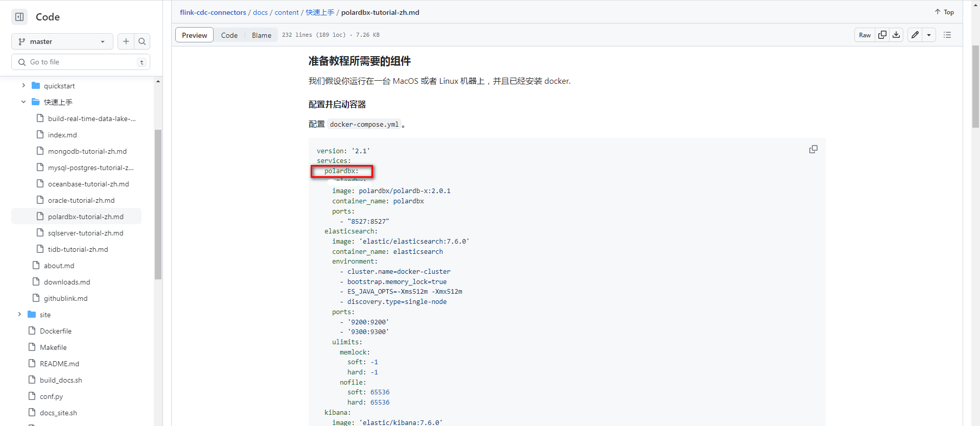Image resolution: width=980 pixels, height=426 pixels.
Task: Open oceanbase-tutorial-zh.md file
Action: pos(88,184)
